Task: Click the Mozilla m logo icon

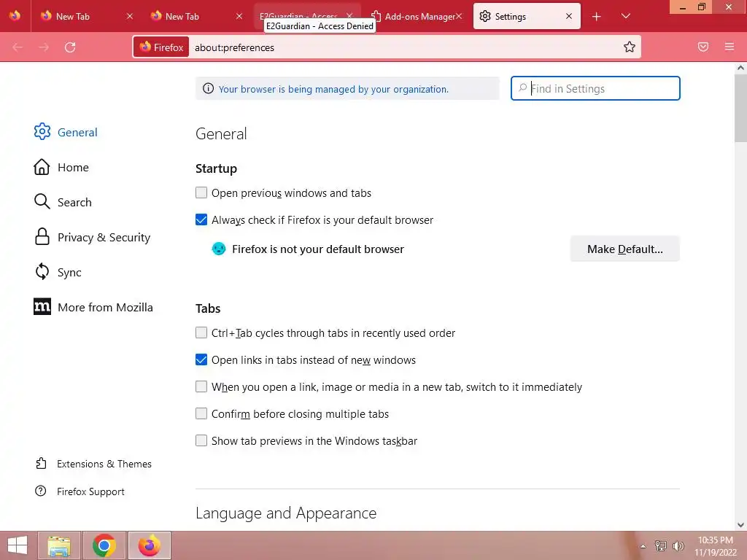Action: (x=42, y=307)
